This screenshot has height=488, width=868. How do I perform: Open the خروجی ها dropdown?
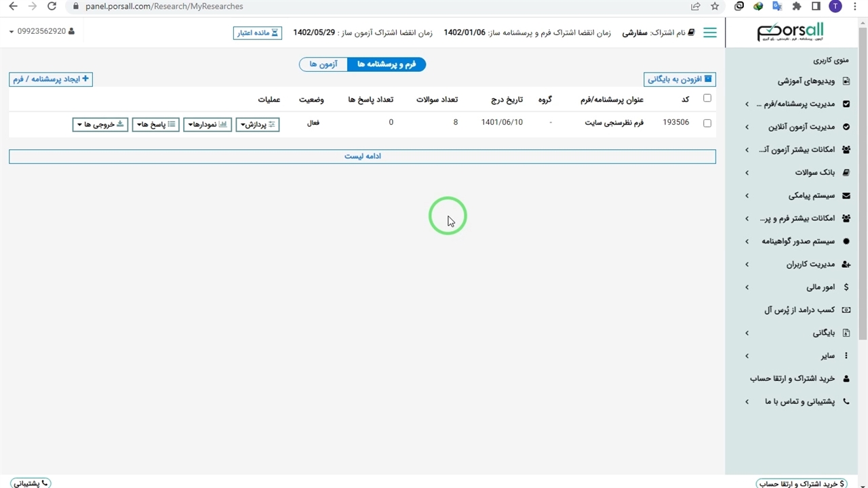100,125
